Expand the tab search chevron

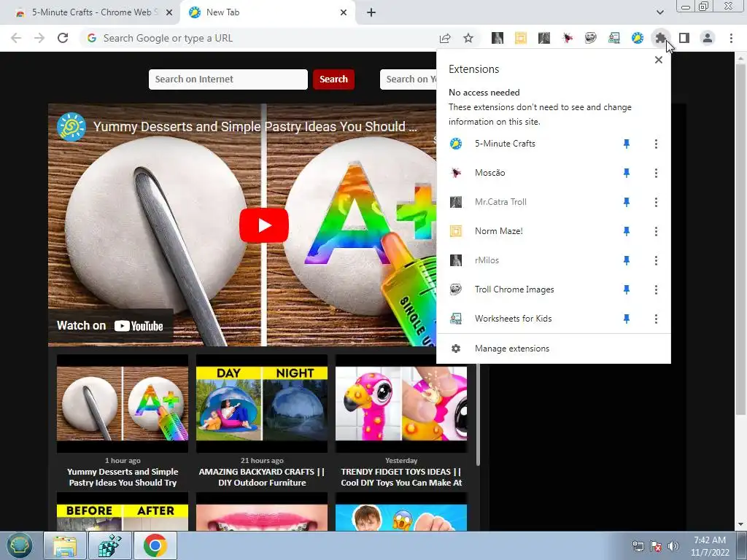tap(659, 12)
